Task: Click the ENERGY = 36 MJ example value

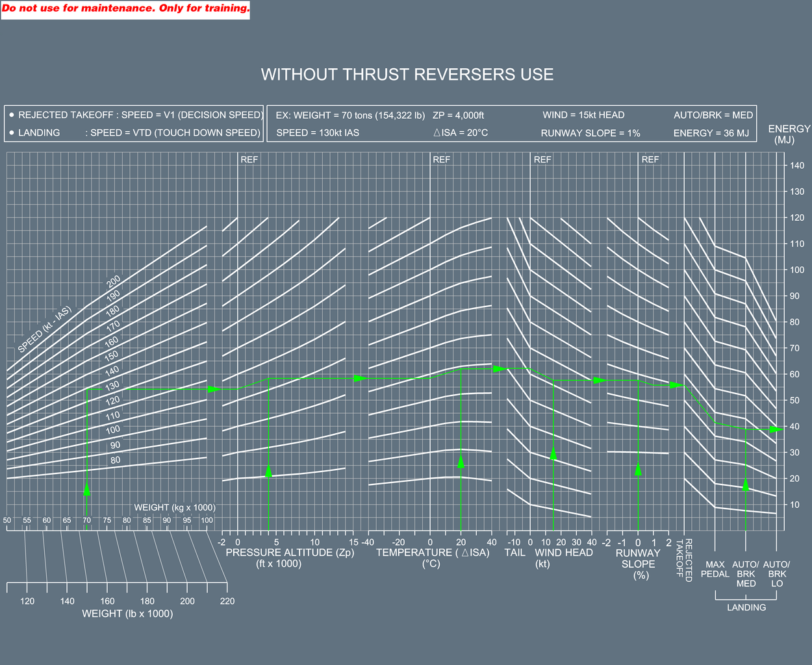Action: click(x=711, y=133)
